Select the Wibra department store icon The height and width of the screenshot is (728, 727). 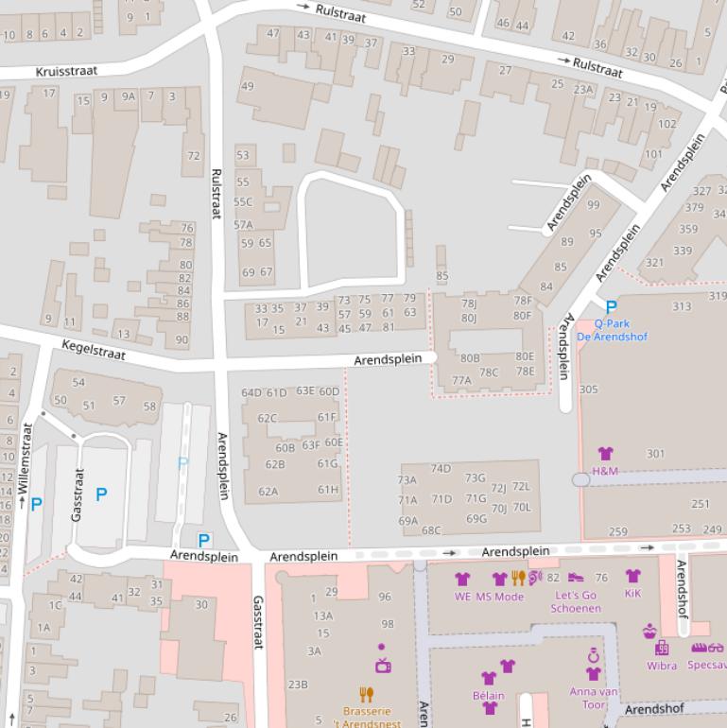click(662, 648)
